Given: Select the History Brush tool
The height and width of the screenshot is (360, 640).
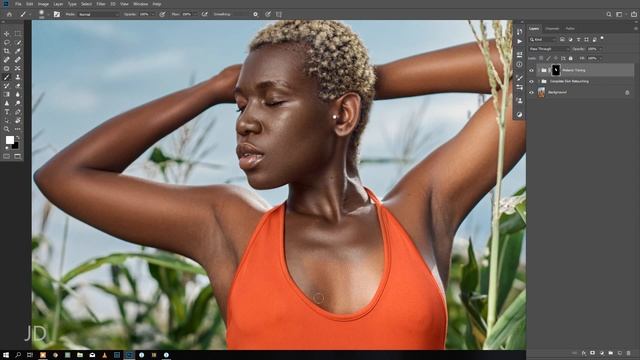Looking at the screenshot, I should point(7,86).
